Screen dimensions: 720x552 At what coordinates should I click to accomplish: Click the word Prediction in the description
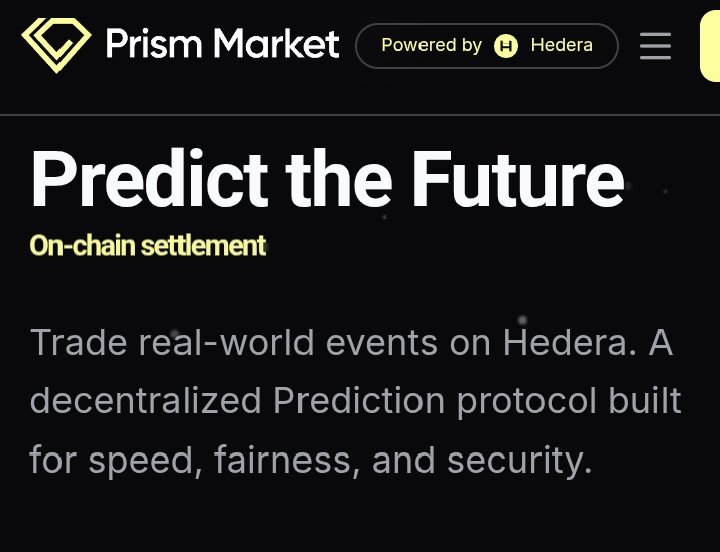(x=359, y=401)
